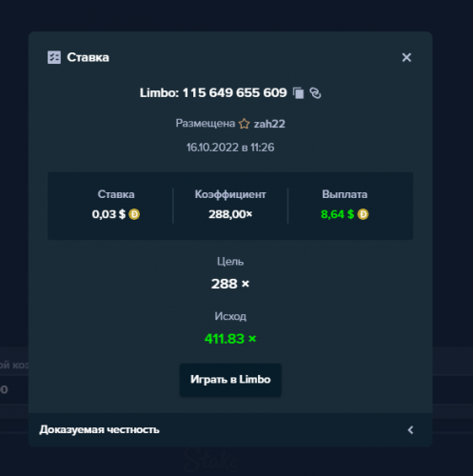This screenshot has height=476, width=473.
Task: Click the Ставка dialog heading text
Action: click(88, 57)
